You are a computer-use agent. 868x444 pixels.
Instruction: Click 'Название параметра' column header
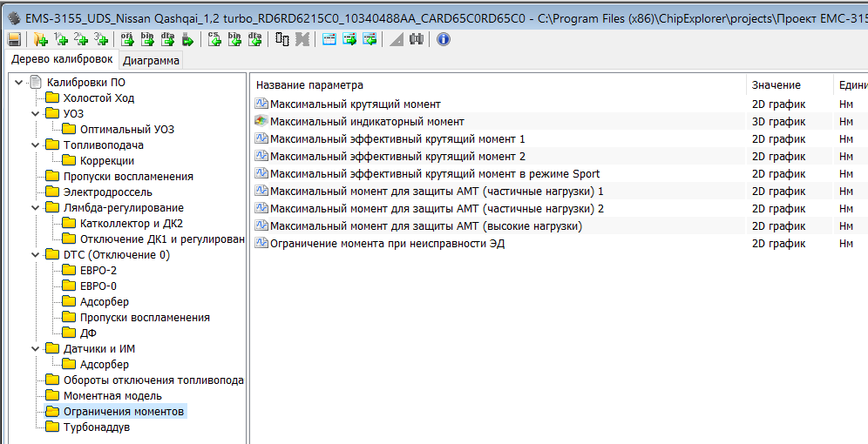point(309,85)
